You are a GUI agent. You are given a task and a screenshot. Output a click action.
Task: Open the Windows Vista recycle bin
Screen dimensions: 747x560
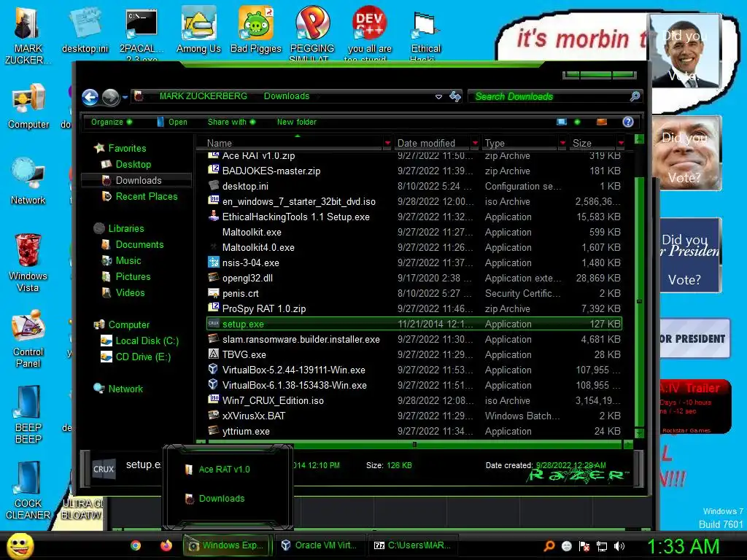coord(28,262)
